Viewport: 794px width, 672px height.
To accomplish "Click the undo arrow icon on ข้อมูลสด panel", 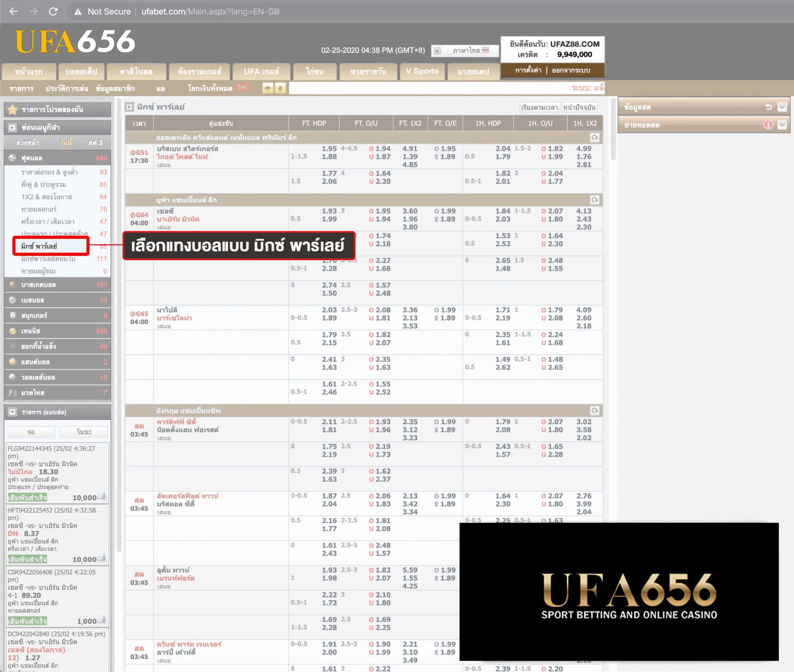I will tap(768, 107).
